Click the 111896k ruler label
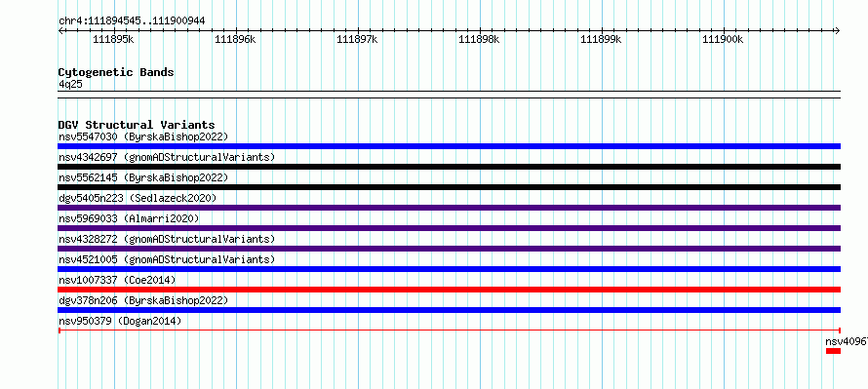Image resolution: width=868 pixels, height=389 pixels. pos(235,39)
